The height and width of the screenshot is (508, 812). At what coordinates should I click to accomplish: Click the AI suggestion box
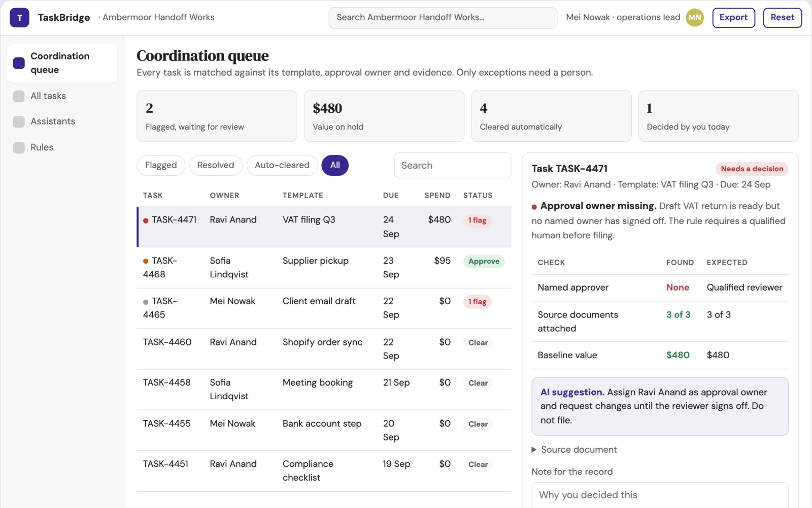click(660, 406)
